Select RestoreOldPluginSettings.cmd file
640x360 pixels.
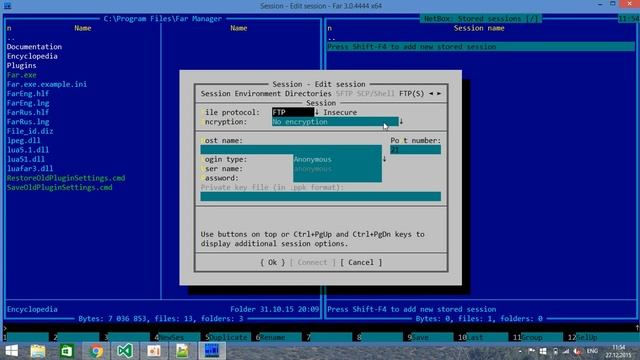tap(66, 178)
